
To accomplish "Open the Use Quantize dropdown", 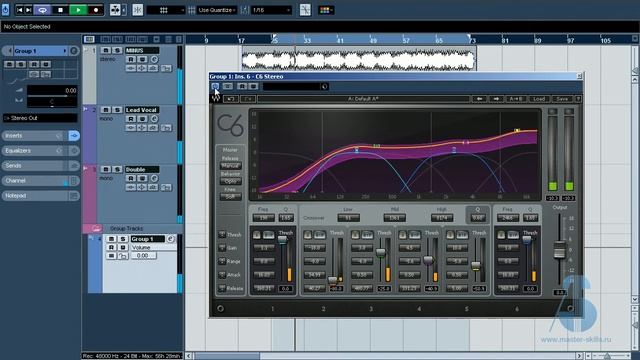I will coord(217,10).
